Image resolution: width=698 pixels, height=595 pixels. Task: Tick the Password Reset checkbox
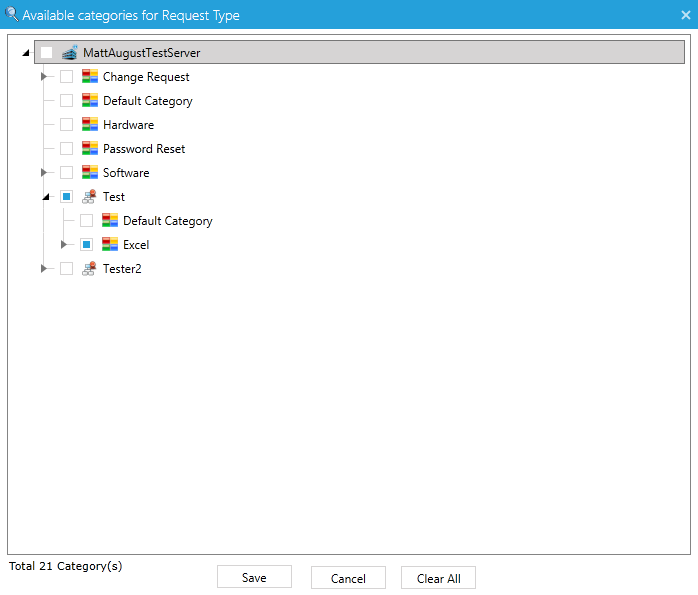[66, 149]
